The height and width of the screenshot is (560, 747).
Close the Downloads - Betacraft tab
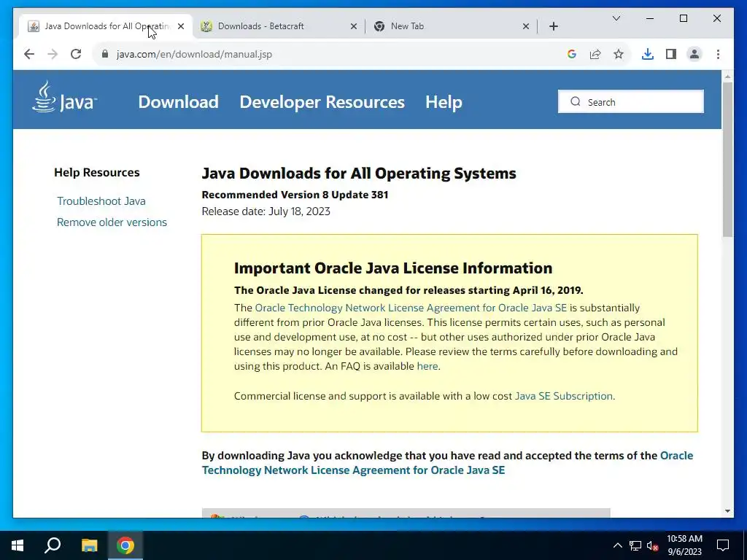point(354,26)
